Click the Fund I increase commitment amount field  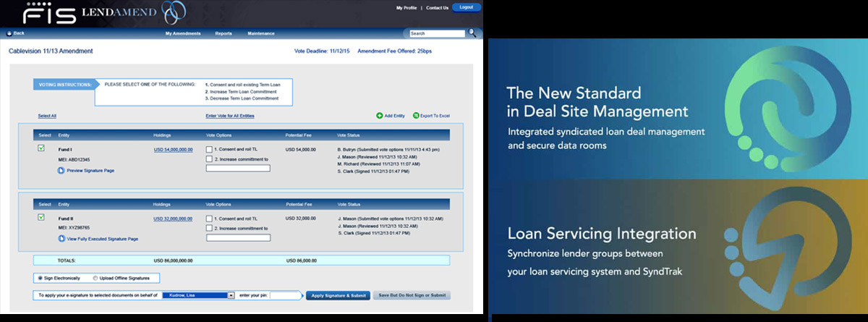(x=238, y=168)
